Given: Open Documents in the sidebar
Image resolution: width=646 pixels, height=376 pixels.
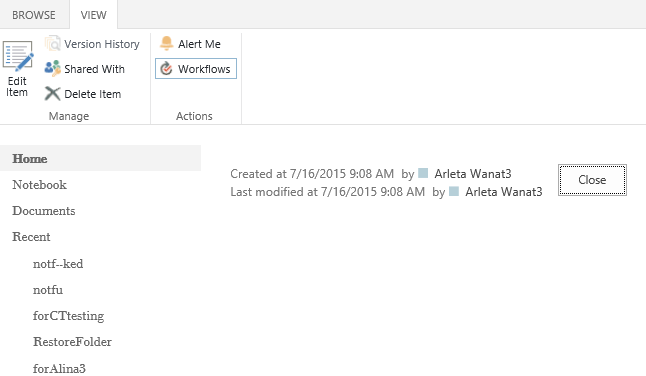Looking at the screenshot, I should [44, 210].
